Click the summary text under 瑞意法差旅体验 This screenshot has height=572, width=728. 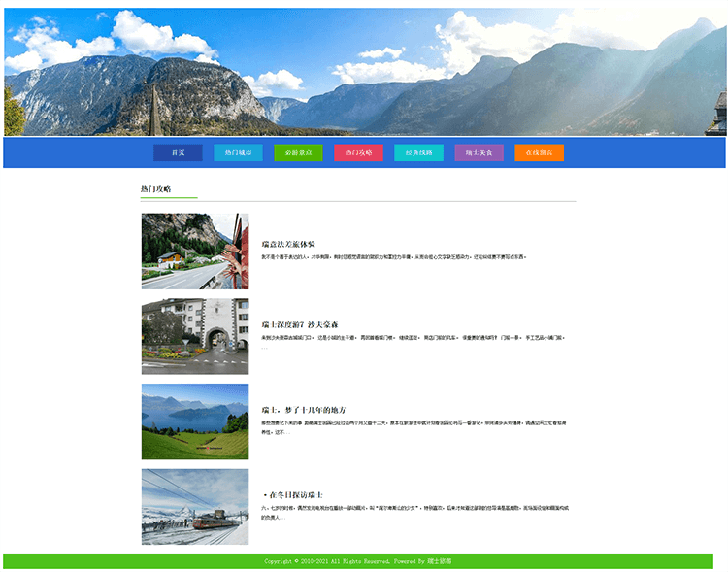coord(394,257)
